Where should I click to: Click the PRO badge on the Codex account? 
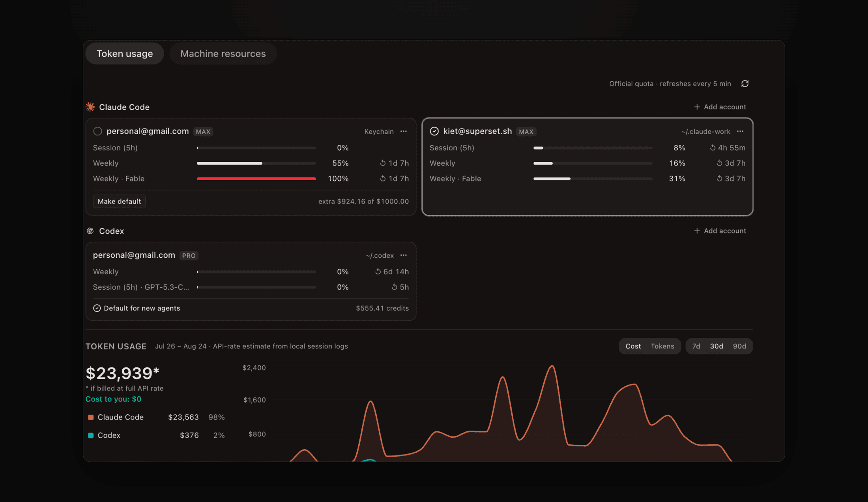[x=189, y=256]
